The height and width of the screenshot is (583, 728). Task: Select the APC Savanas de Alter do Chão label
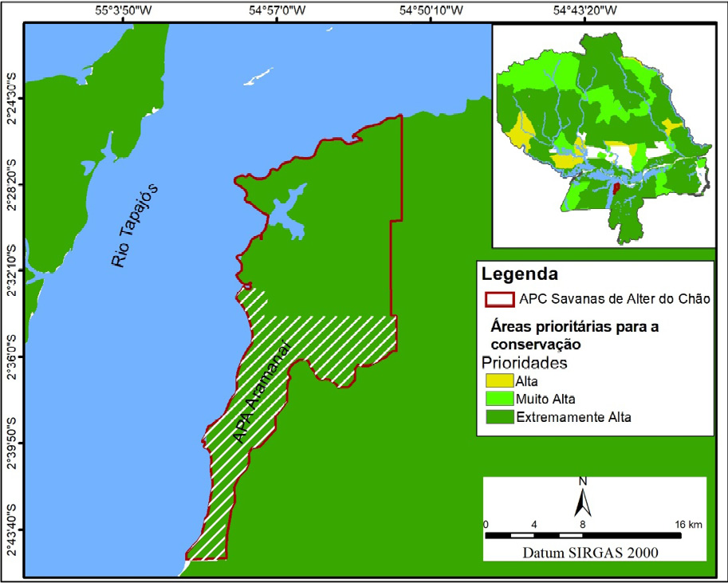click(614, 299)
